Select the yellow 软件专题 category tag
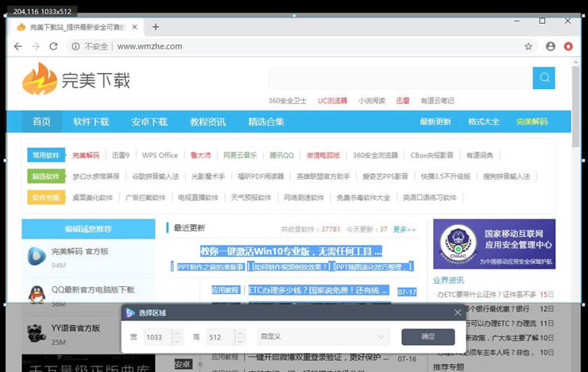 coord(46,197)
